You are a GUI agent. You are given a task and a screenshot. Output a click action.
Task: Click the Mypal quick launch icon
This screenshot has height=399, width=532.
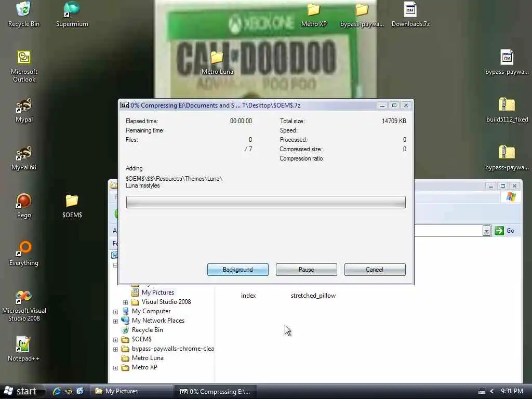(x=68, y=391)
